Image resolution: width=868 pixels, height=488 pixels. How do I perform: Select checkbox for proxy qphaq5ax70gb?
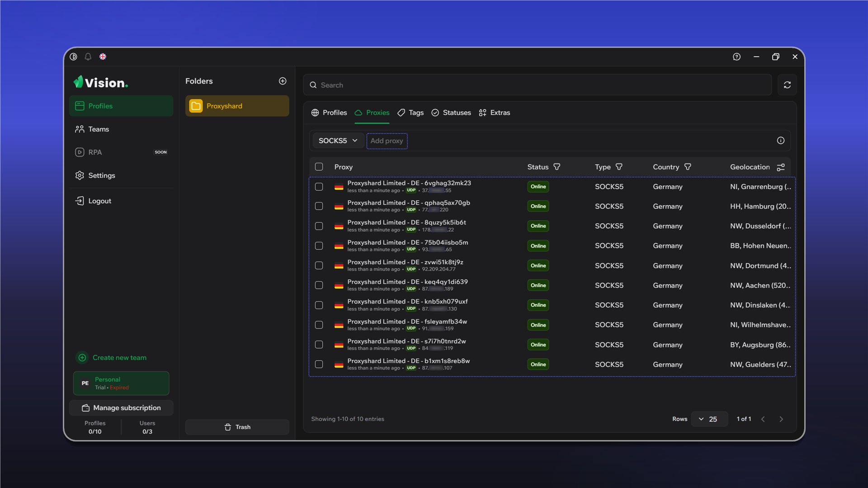(x=319, y=206)
